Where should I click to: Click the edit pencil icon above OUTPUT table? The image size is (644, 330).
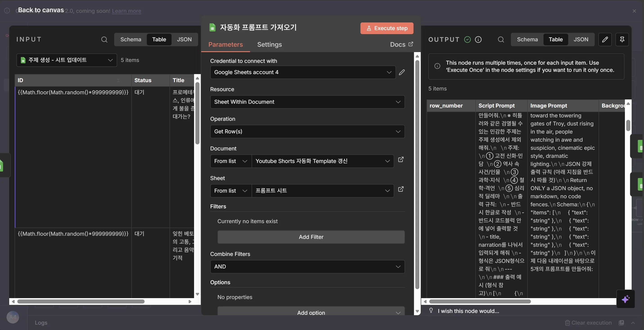coord(605,40)
